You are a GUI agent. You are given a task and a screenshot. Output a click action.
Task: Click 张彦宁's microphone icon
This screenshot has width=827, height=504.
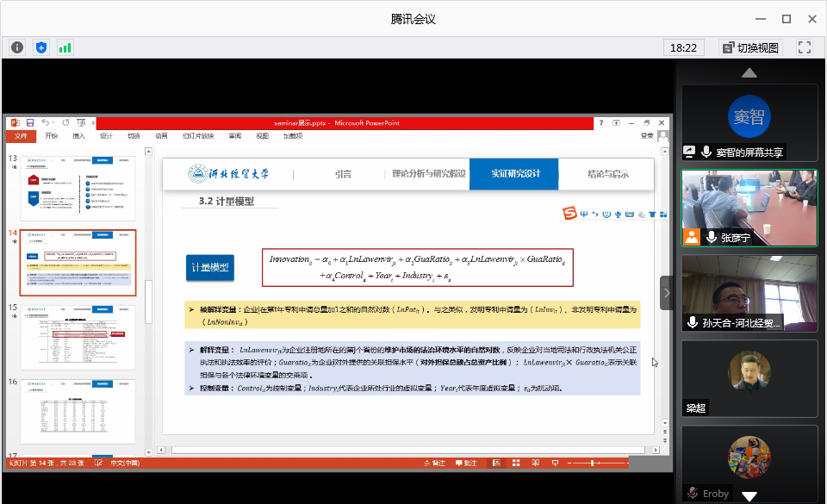coord(711,237)
